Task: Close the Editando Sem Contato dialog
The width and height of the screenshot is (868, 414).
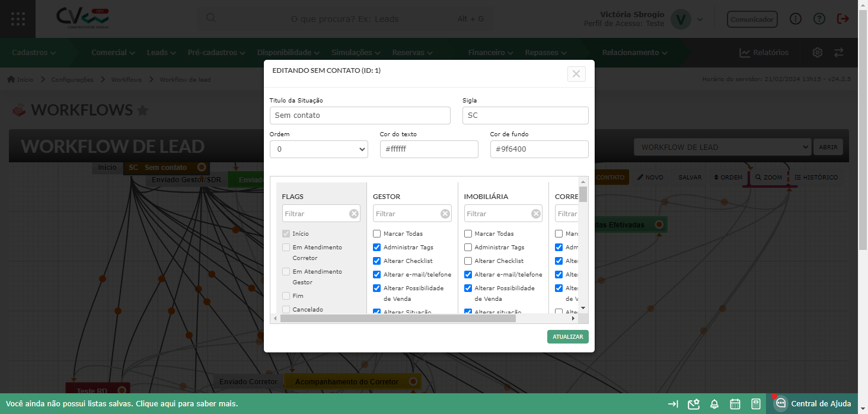Action: pyautogui.click(x=576, y=74)
